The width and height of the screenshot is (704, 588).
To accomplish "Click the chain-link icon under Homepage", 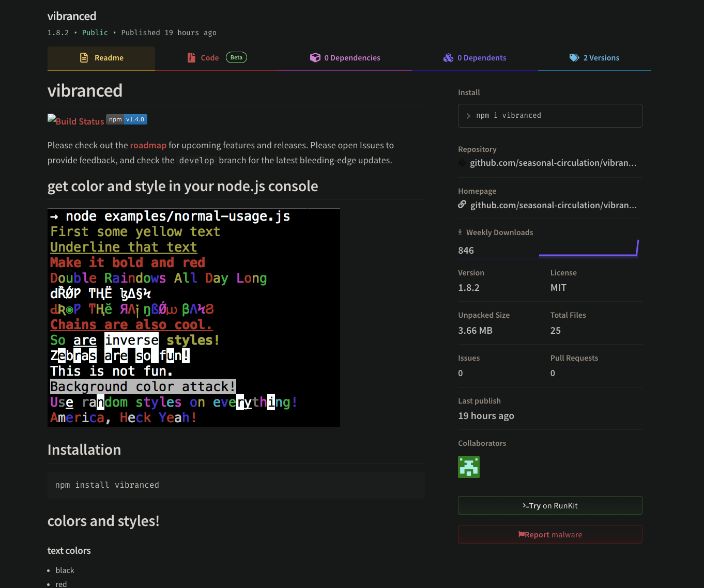I will click(x=462, y=205).
